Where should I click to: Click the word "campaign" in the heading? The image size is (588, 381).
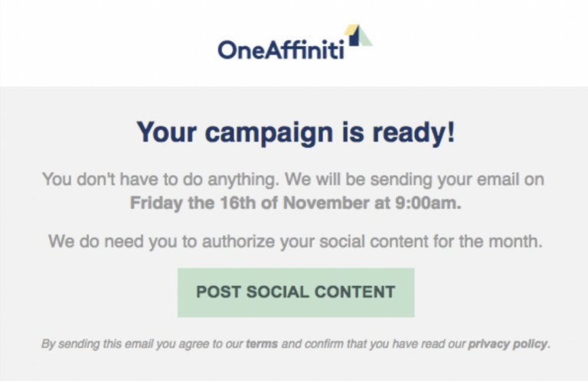coord(269,133)
